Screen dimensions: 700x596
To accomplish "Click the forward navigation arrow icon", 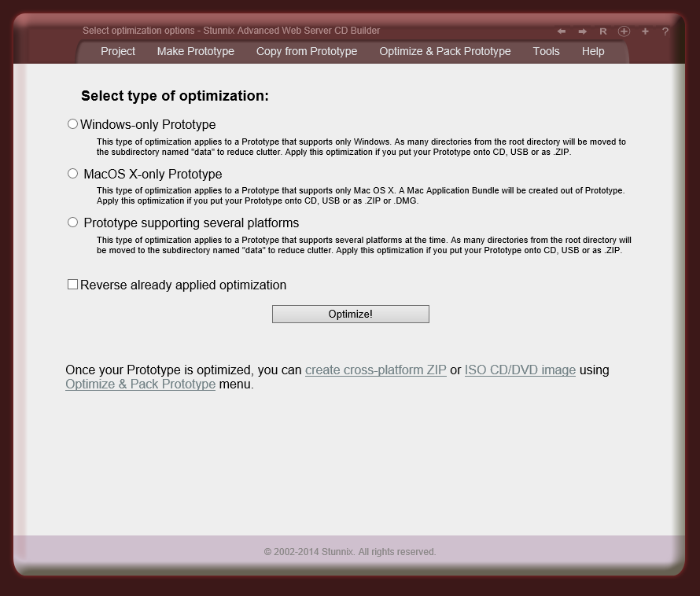I will (x=582, y=31).
